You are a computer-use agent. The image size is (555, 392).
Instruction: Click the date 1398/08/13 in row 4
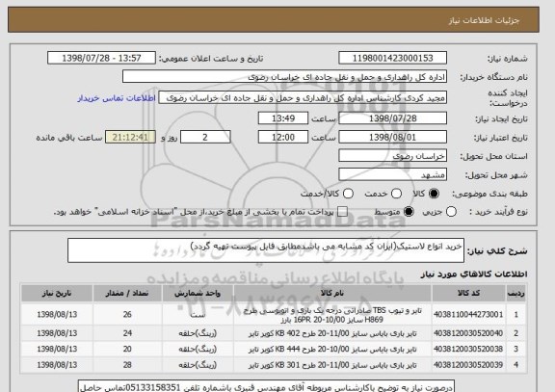[57, 365]
